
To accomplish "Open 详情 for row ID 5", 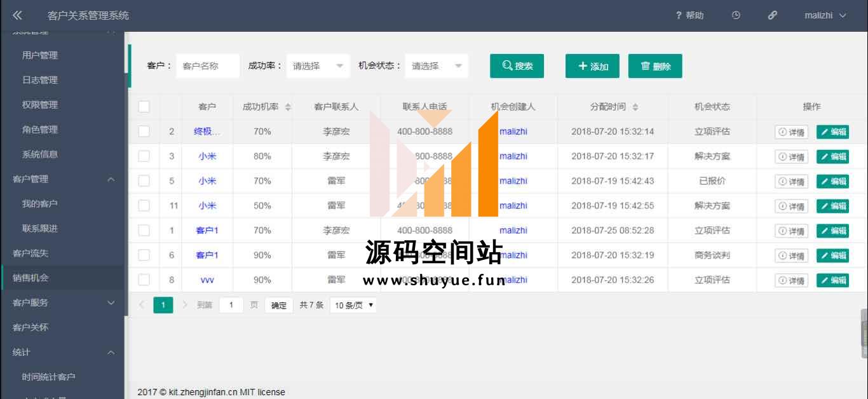I will click(x=791, y=182).
